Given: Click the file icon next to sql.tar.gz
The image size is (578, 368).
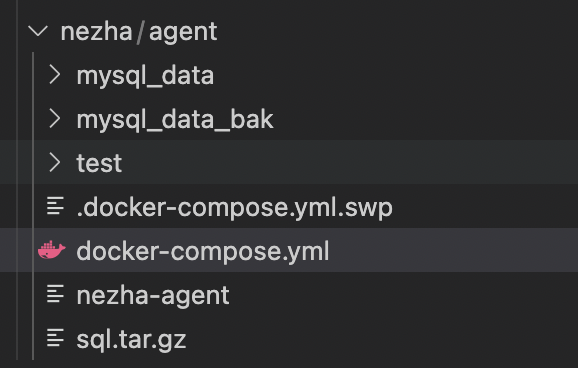Looking at the screenshot, I should [55, 338].
